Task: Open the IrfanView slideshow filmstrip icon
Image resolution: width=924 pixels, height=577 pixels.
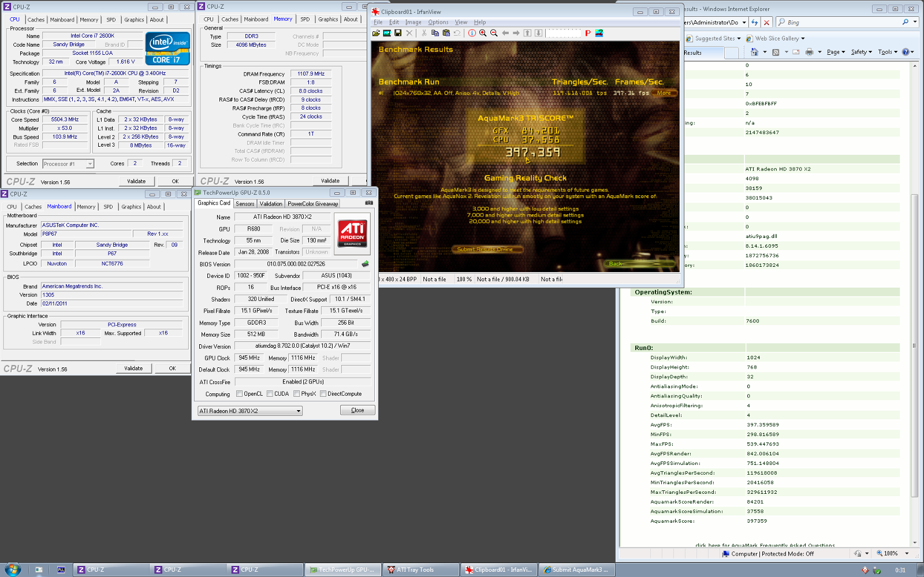Action: (x=387, y=33)
